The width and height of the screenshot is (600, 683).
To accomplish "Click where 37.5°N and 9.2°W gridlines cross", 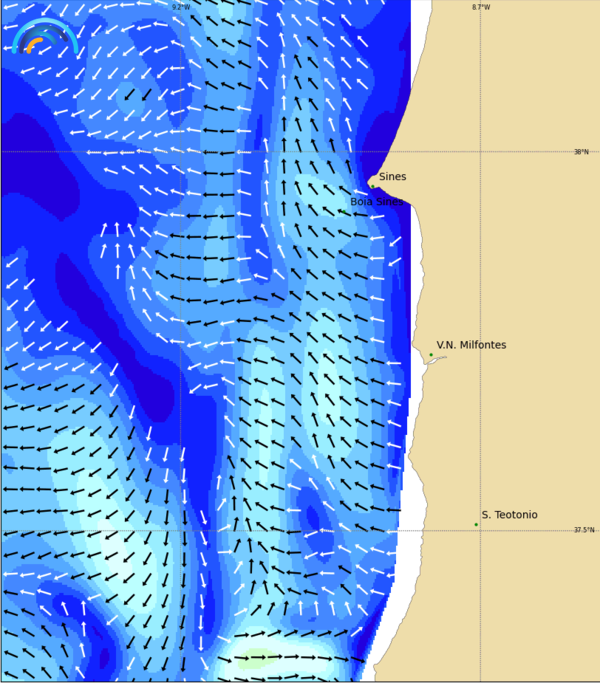I will [180, 531].
